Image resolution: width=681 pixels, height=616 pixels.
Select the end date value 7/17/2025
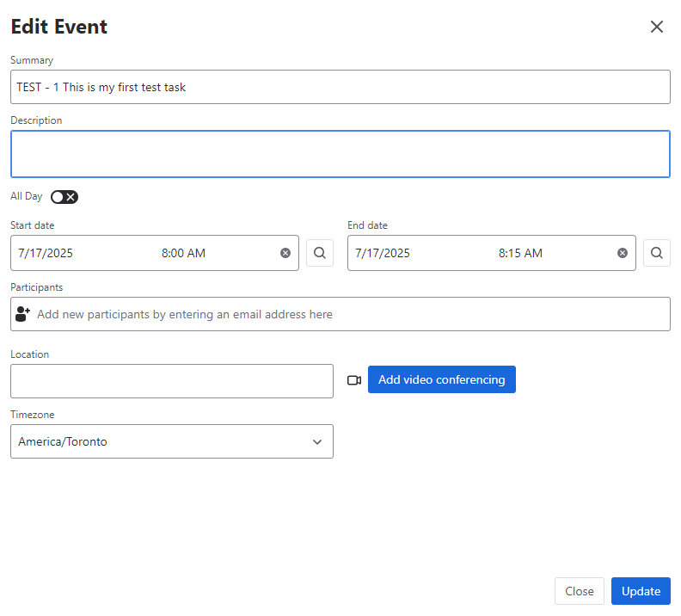click(x=383, y=253)
